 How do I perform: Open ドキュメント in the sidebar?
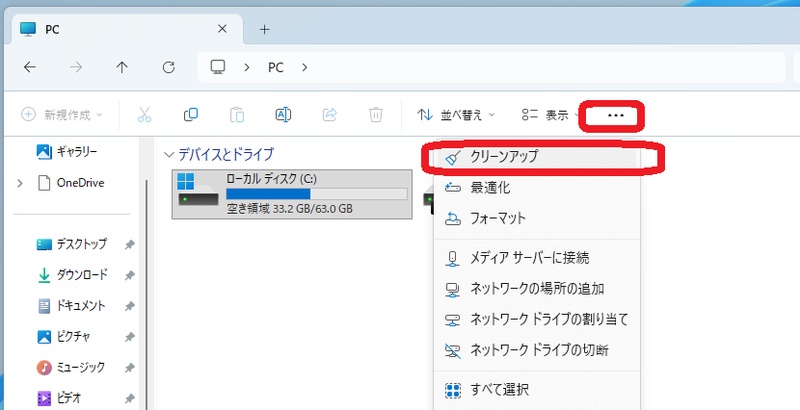71,305
